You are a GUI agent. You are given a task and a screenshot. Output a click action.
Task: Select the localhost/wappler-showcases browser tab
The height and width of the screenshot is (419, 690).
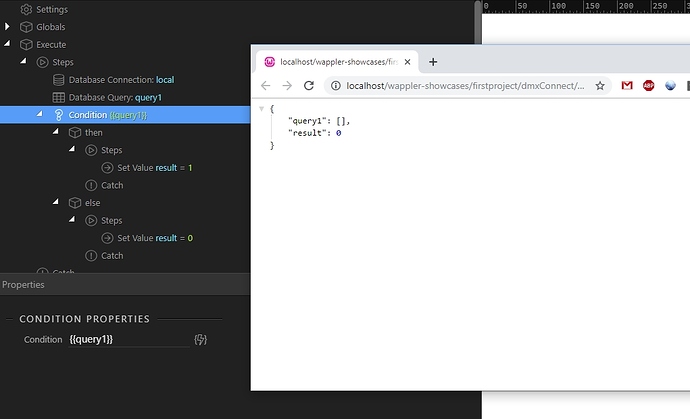337,62
